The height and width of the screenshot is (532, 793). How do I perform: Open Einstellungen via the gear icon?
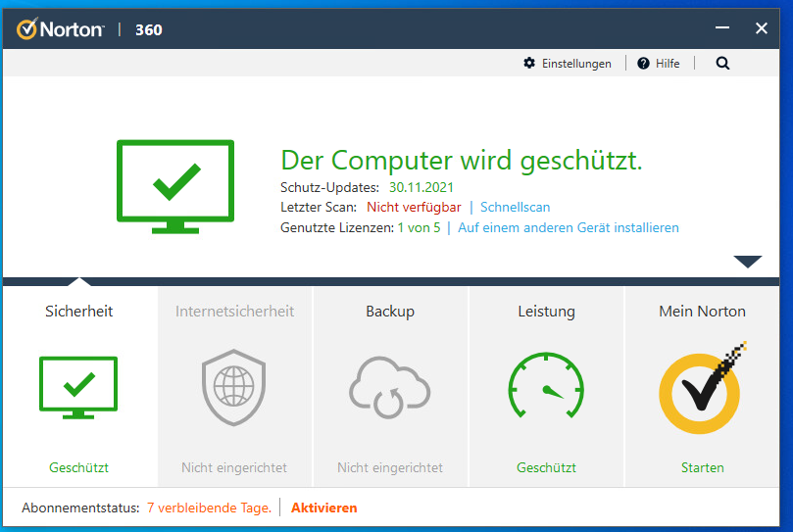coord(529,64)
